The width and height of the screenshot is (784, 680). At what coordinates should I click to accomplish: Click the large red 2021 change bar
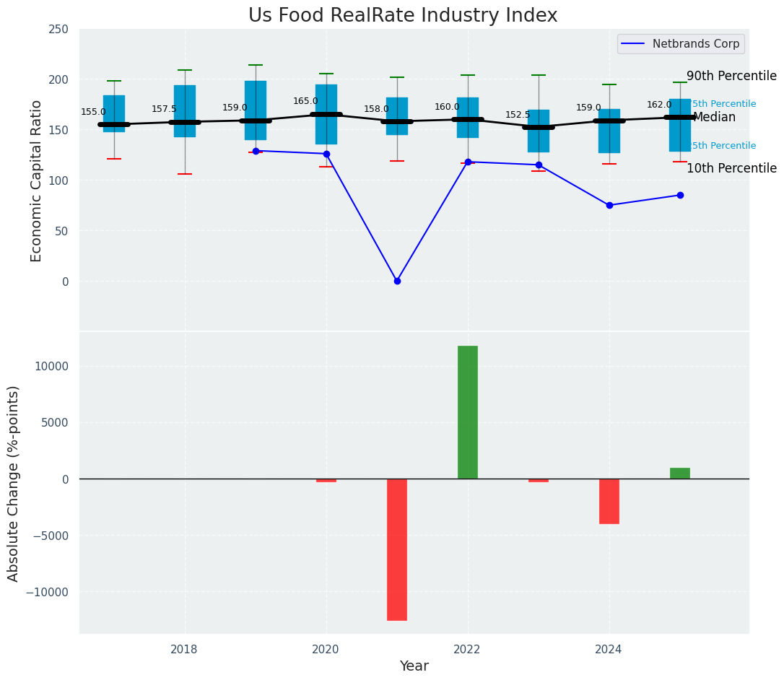coord(397,549)
